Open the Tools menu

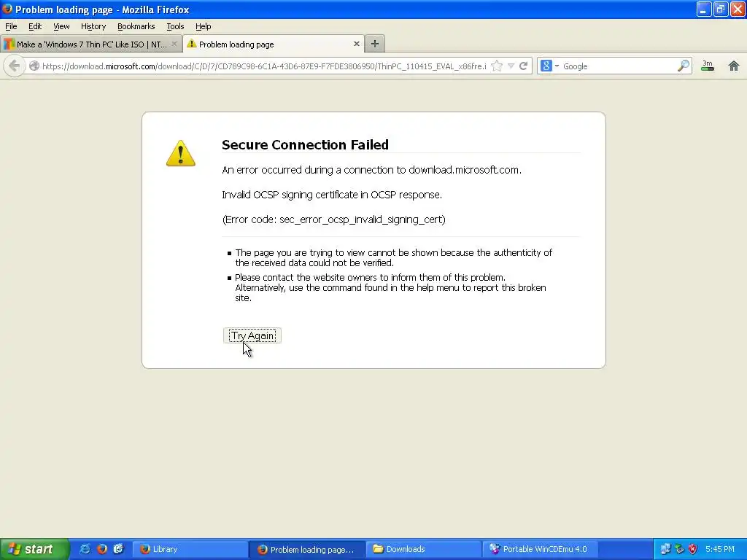175,26
